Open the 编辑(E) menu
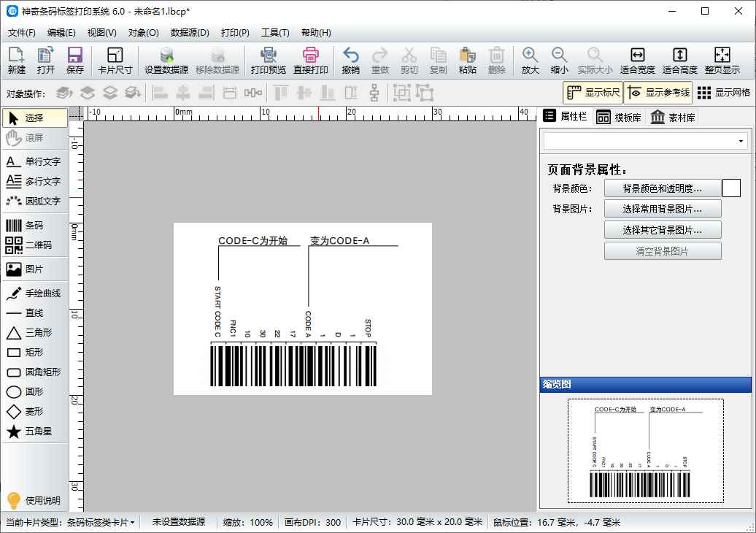The height and width of the screenshot is (533, 756). pos(61,33)
